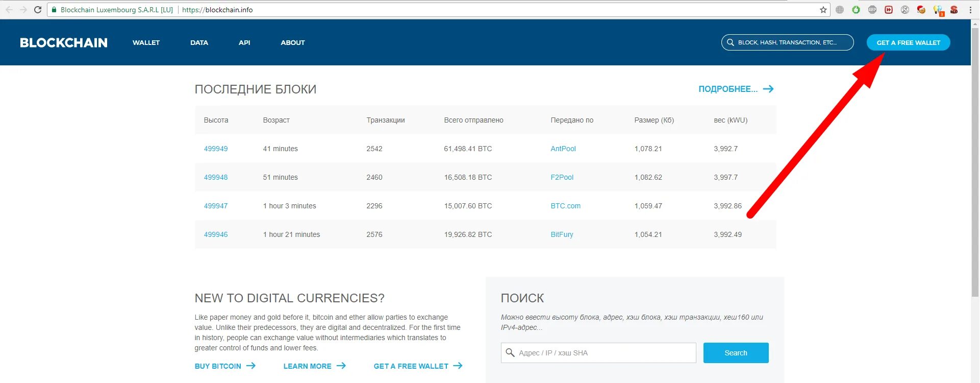Click the 3,992.86 weight cell
This screenshot has height=383, width=980.
(727, 206)
